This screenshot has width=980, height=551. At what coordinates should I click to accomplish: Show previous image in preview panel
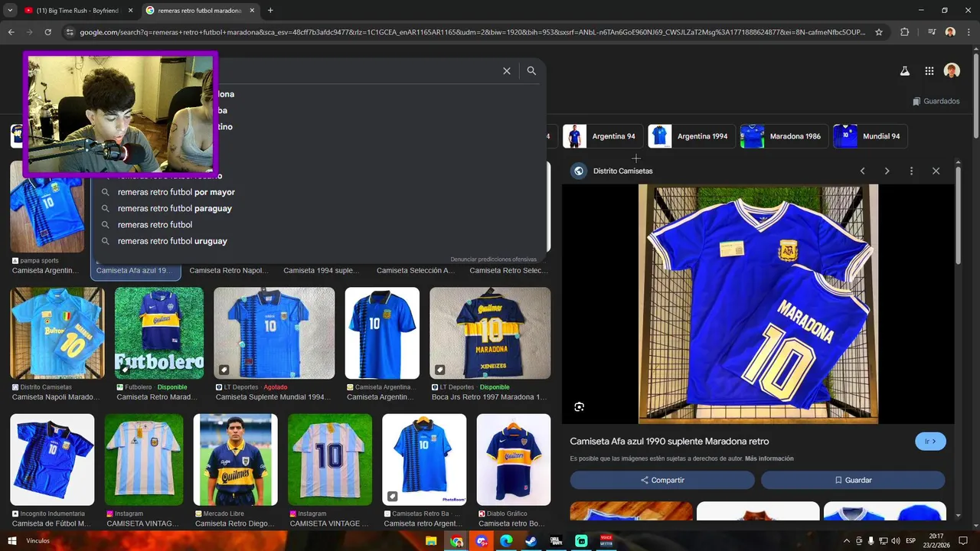(862, 171)
